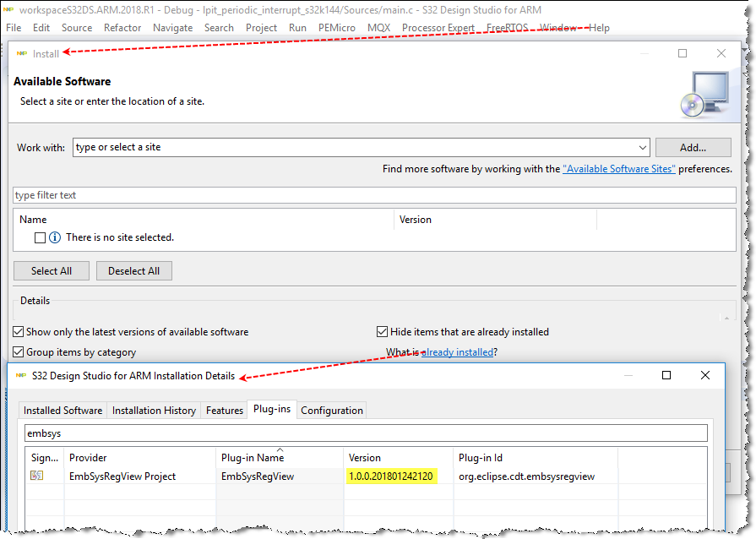
Task: Sort by the Name column header
Action: point(204,220)
